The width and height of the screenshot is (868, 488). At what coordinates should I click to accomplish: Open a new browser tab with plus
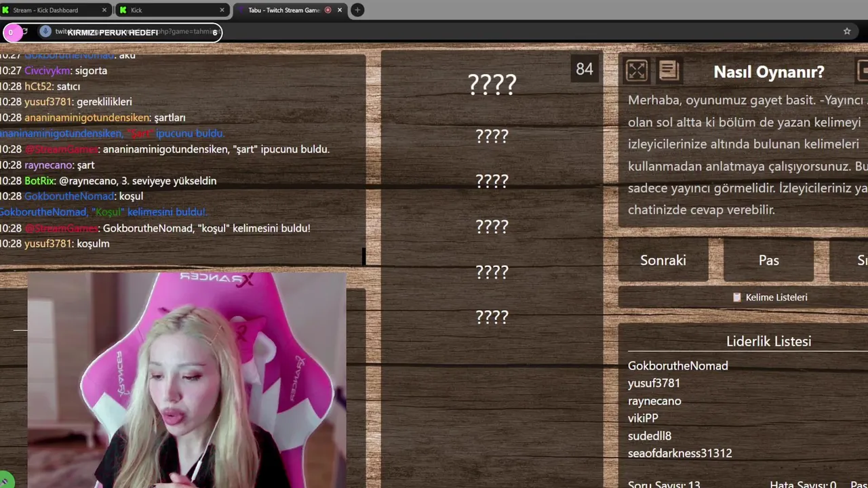(357, 10)
